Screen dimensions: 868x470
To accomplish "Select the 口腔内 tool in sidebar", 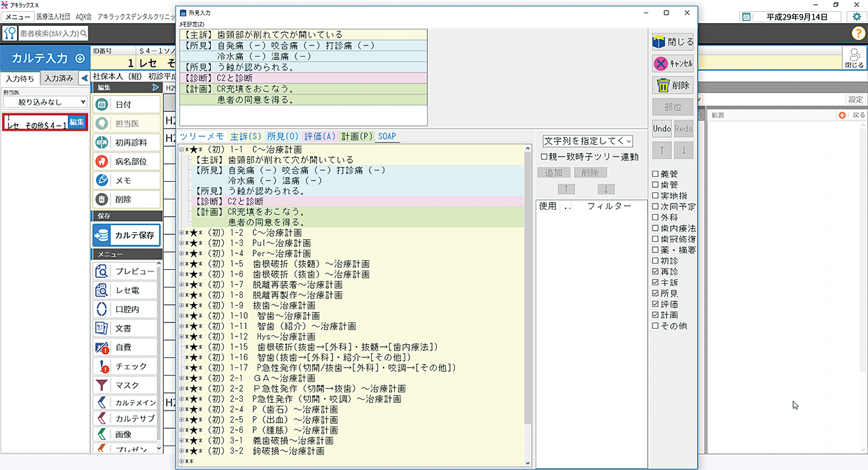I will (126, 308).
